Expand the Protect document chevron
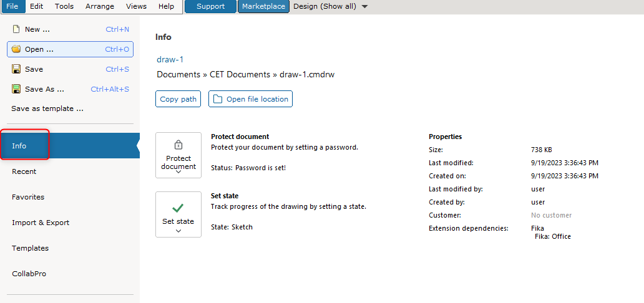Viewport: 644px width, 303px height. point(178,173)
